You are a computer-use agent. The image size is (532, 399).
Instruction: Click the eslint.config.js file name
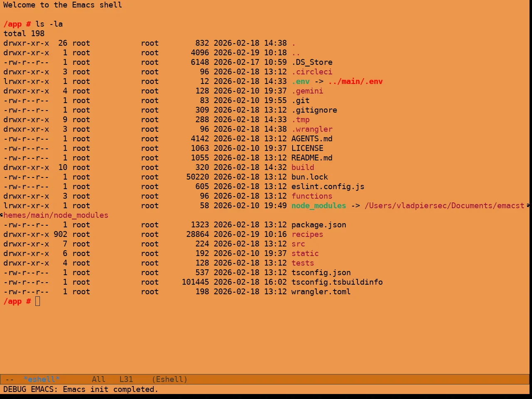pos(328,187)
